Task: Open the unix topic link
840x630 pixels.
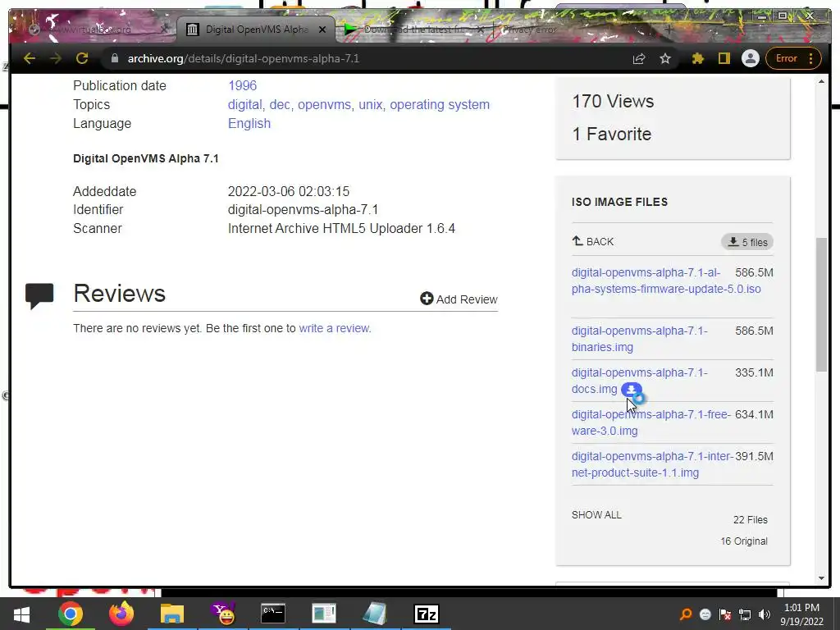Action: tap(371, 104)
